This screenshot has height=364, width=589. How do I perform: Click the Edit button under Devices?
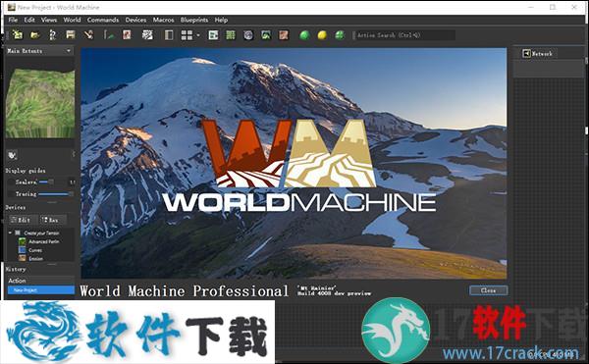coord(23,220)
